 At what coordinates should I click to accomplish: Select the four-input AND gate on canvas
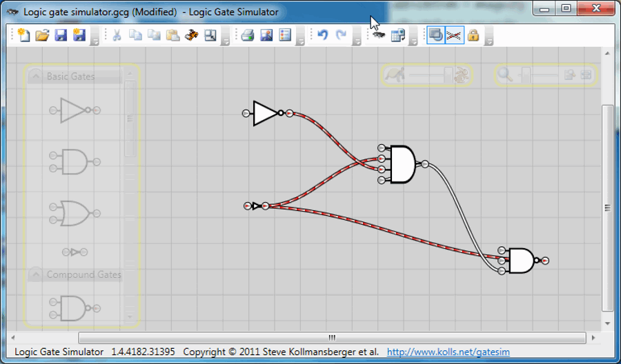(403, 164)
